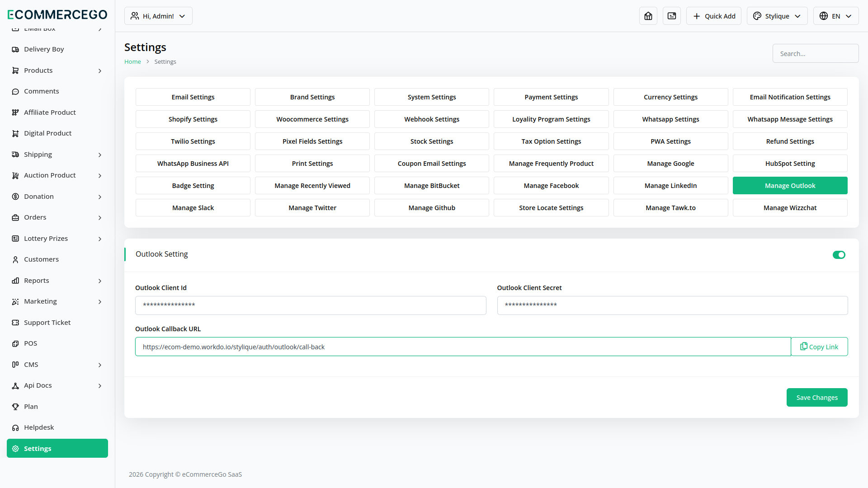This screenshot has width=868, height=488.
Task: Click the Digital Product cart icon
Action: click(x=15, y=133)
